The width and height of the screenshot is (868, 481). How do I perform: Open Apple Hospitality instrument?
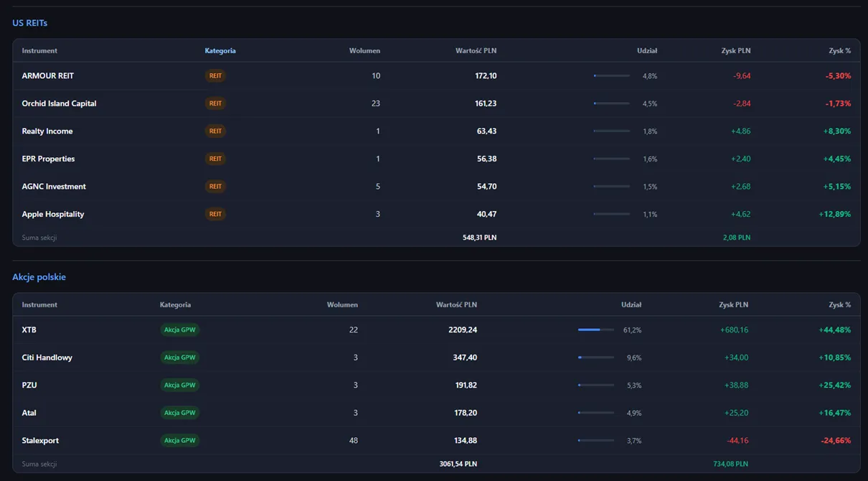(x=53, y=214)
